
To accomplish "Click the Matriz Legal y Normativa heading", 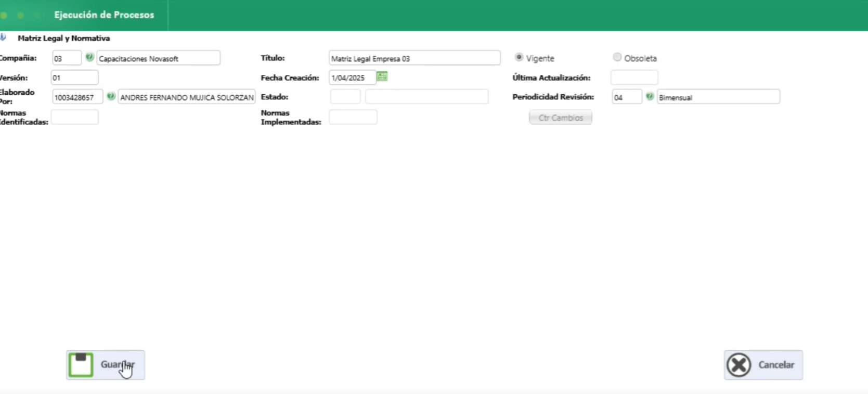I will 64,38.
